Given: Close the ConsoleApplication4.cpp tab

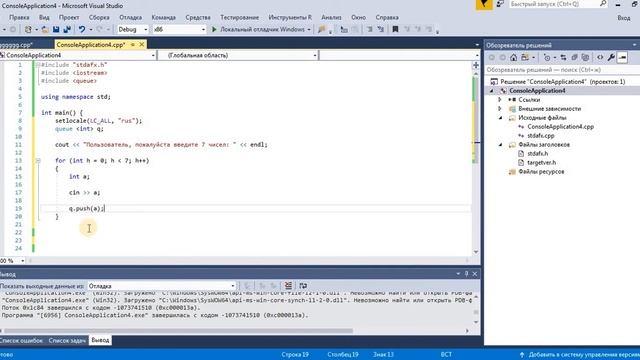Looking at the screenshot, I should tap(142, 44).
